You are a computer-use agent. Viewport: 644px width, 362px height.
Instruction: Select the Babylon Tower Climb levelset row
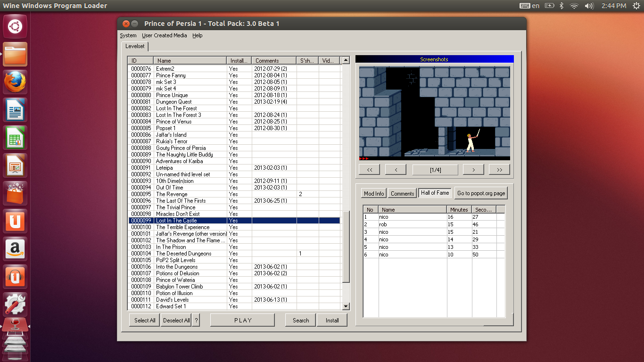(234, 287)
